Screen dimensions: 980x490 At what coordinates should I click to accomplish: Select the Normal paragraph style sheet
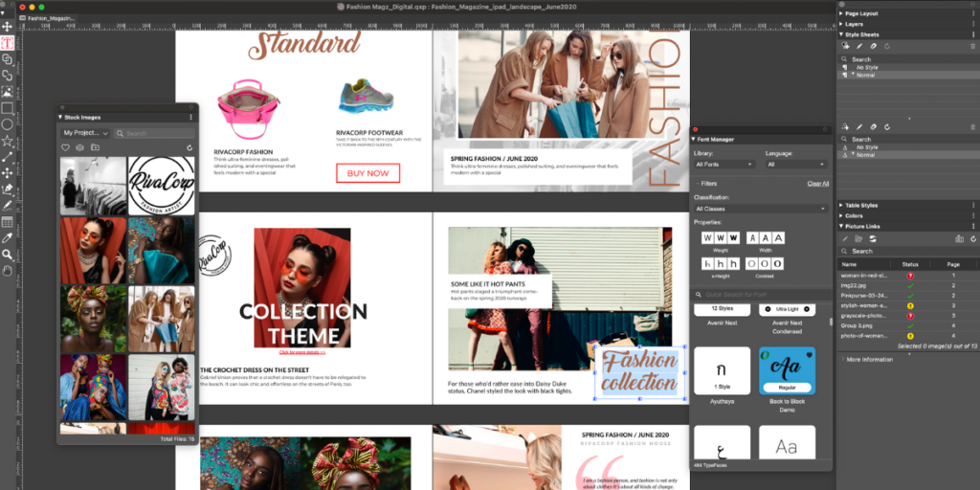(866, 74)
